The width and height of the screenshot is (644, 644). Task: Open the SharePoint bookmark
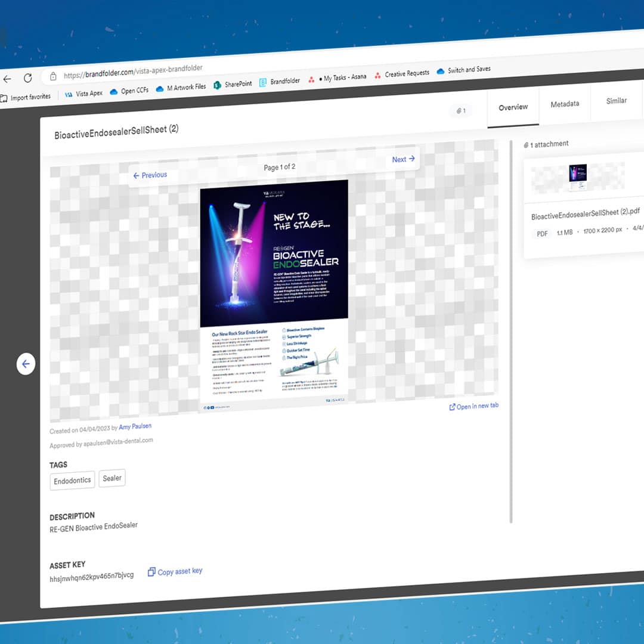pos(233,85)
